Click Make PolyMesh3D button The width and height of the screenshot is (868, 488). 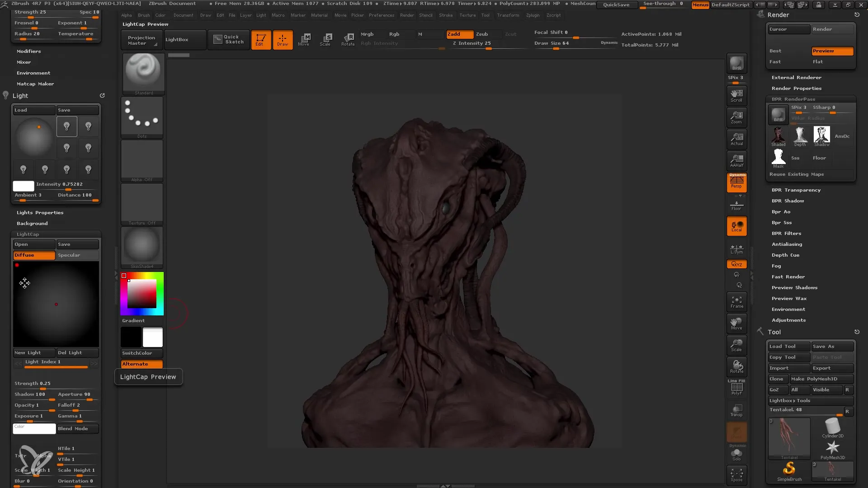[821, 379]
